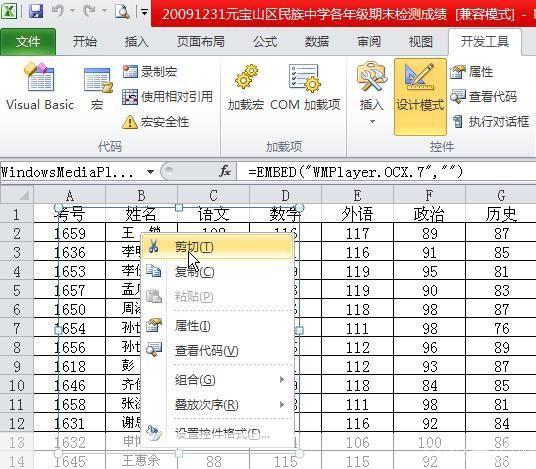Screen dimensions: 536x469
Task: Click the select-all corner of the grid
Action: click(x=17, y=195)
